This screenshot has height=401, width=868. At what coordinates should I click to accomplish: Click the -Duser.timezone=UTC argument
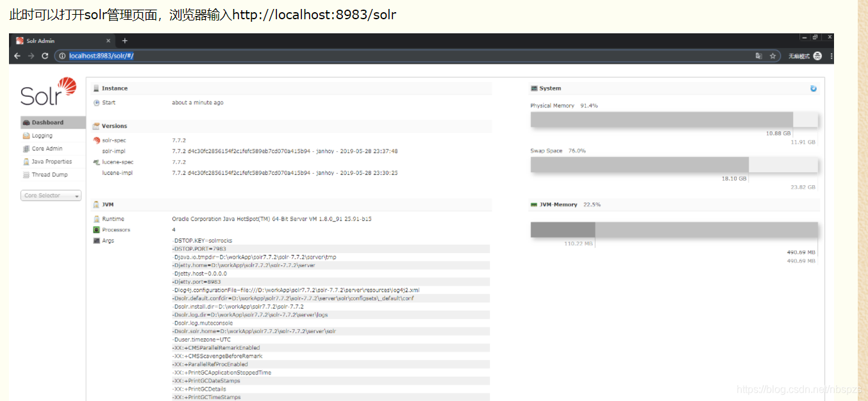pos(201,340)
